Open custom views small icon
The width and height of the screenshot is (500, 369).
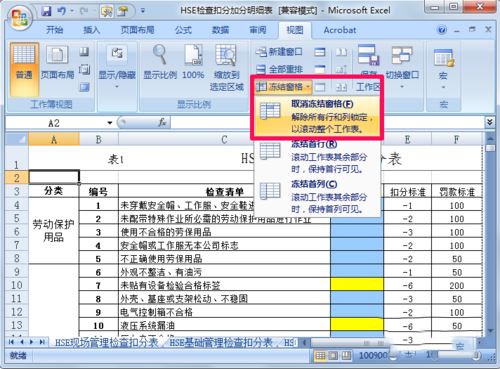pyautogui.click(x=84, y=70)
